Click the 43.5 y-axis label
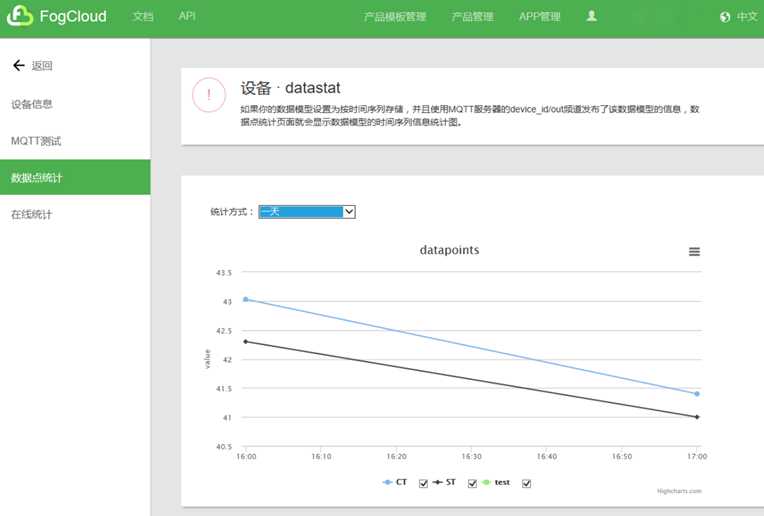The width and height of the screenshot is (764, 516). coord(224,273)
